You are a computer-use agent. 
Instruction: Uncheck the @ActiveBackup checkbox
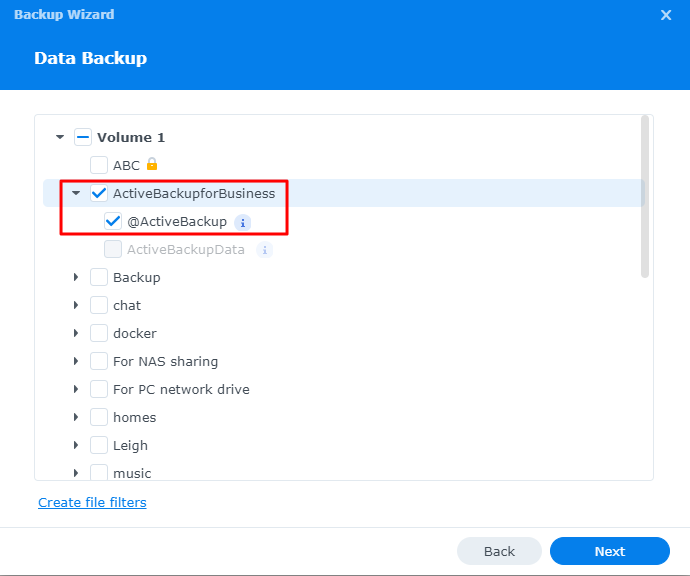(x=113, y=221)
